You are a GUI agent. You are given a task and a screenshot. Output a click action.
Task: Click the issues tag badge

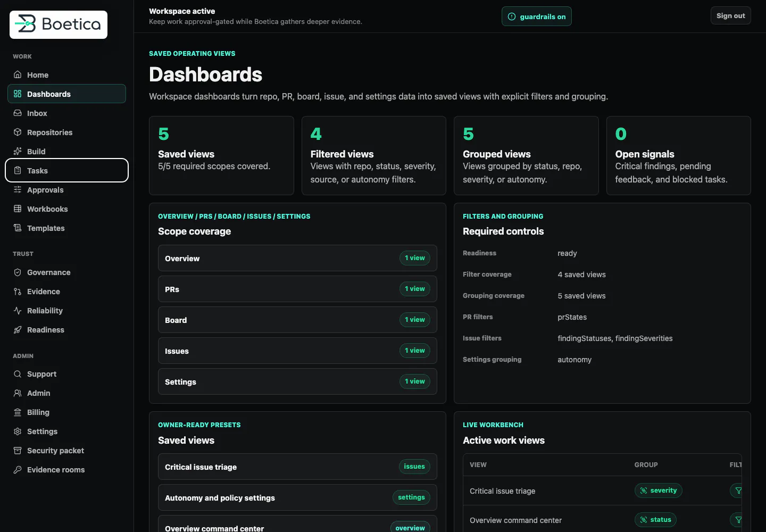[x=414, y=467]
